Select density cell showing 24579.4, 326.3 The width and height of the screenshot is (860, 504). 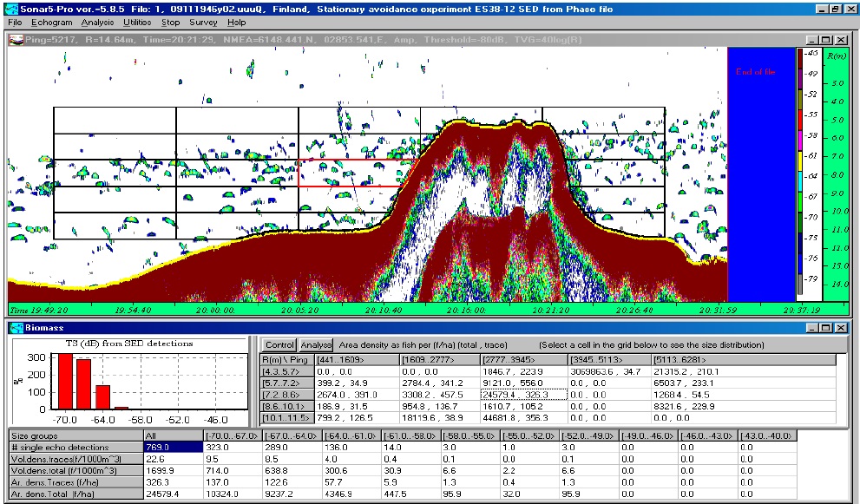(523, 395)
